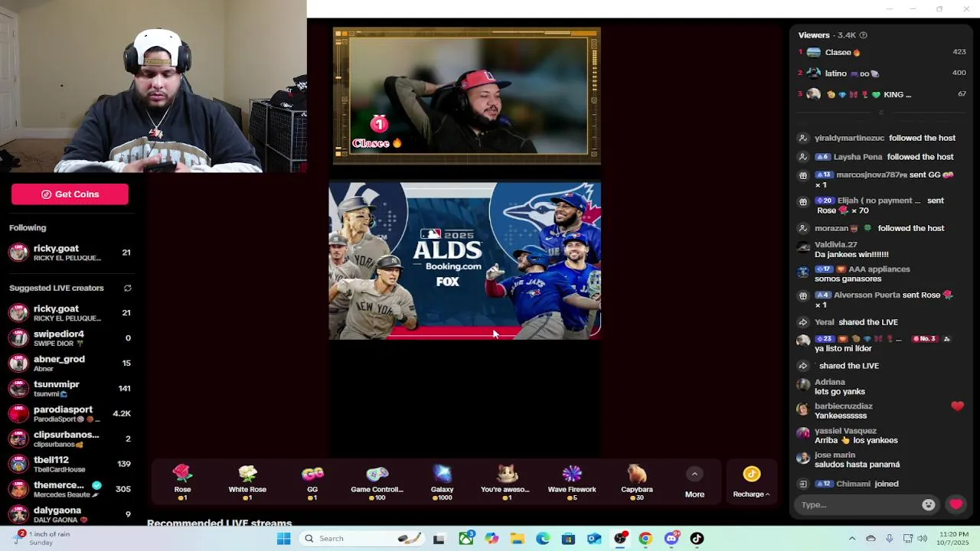Send the Capybara gift
Image resolution: width=980 pixels, height=551 pixels.
coord(637,483)
